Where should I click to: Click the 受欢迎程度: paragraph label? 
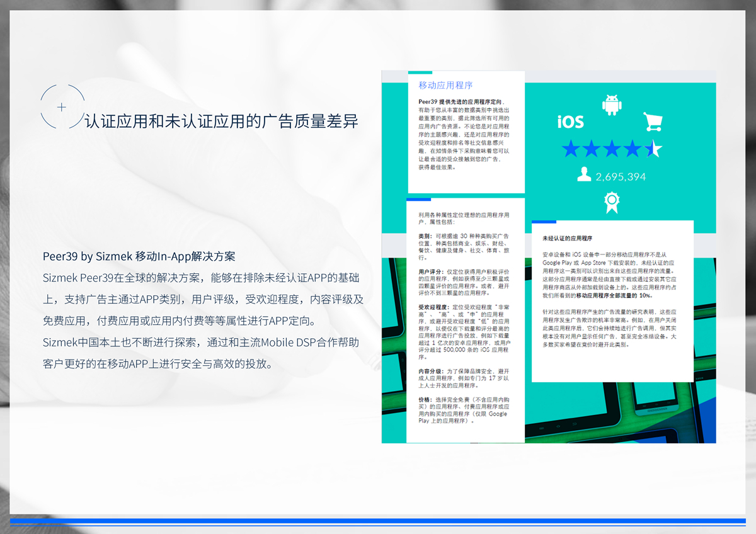click(x=433, y=306)
